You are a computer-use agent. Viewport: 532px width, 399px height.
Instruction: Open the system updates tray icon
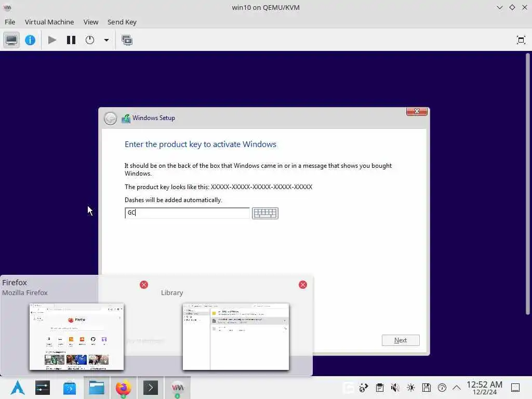[442, 388]
